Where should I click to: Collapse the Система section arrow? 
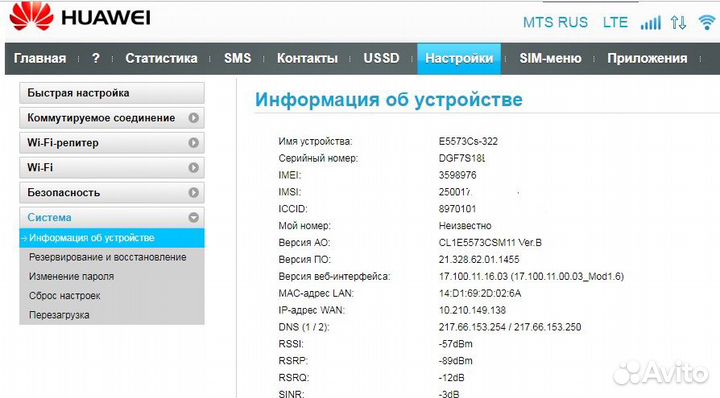(x=194, y=217)
